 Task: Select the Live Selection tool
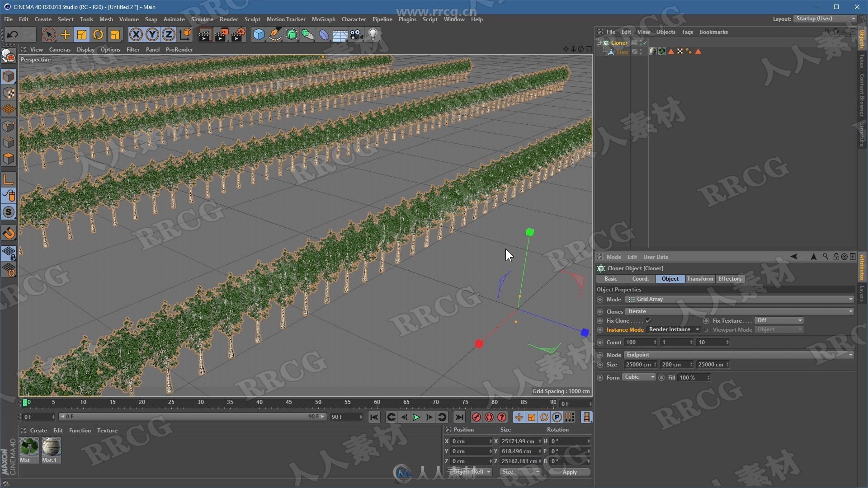tap(49, 35)
